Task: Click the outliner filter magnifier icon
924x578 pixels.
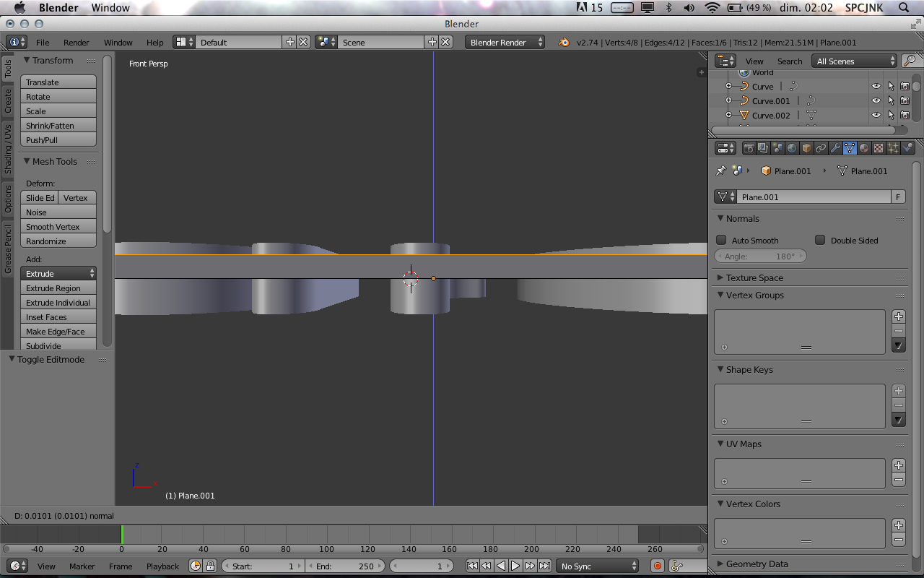Action: (x=910, y=61)
